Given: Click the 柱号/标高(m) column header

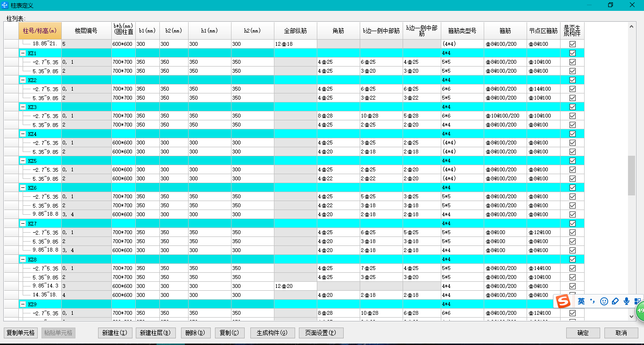Looking at the screenshot, I should [x=40, y=31].
